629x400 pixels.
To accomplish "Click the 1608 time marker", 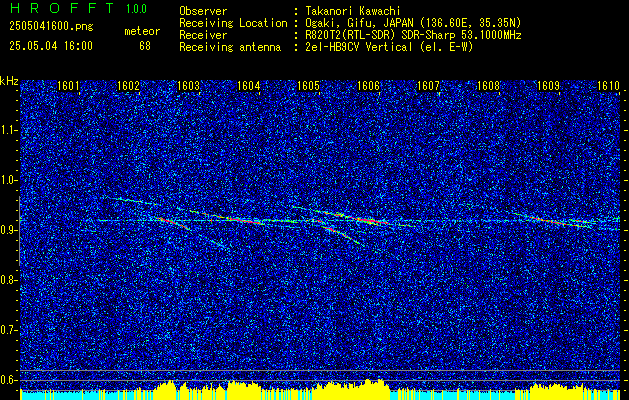I will [489, 85].
